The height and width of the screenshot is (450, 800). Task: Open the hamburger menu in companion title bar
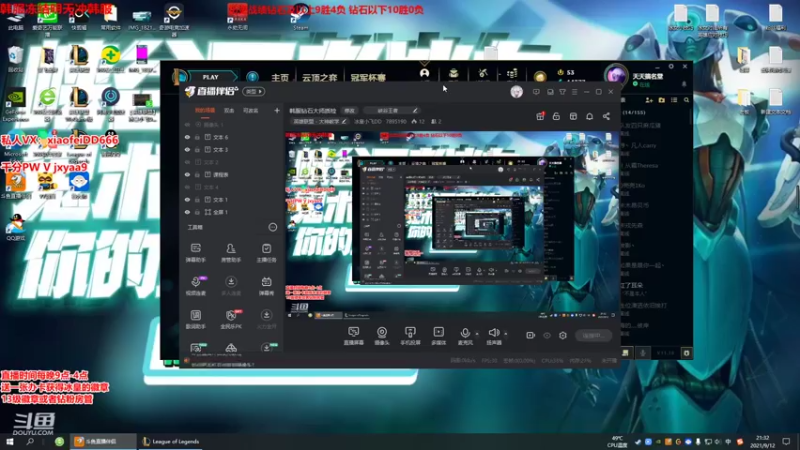(574, 92)
